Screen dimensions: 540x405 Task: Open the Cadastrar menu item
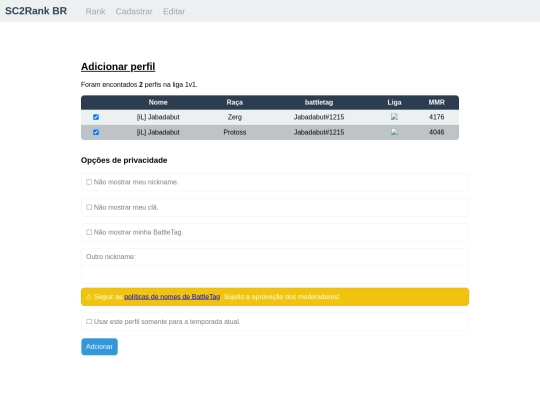134,11
